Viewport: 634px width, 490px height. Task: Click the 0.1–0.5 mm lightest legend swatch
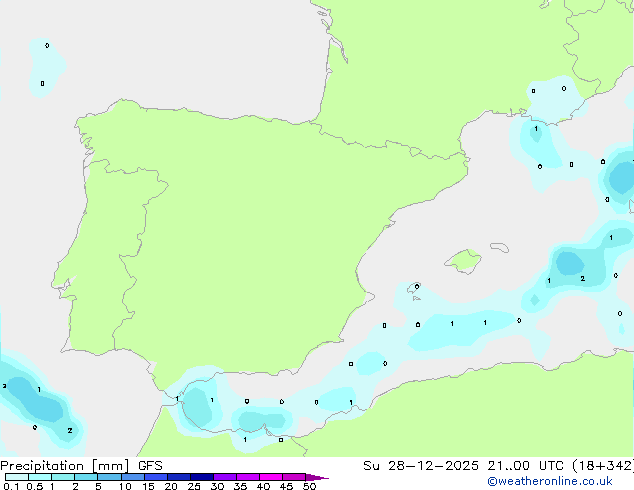17,477
